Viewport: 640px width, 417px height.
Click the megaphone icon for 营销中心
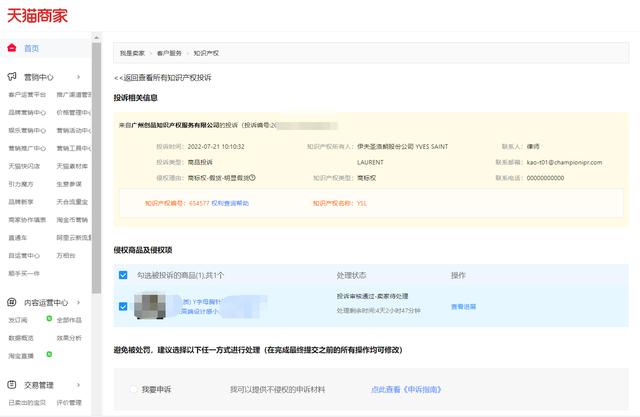[12, 76]
